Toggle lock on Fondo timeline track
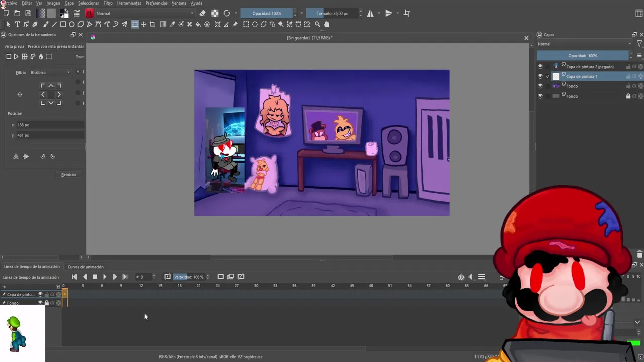The image size is (644, 362). click(46, 303)
